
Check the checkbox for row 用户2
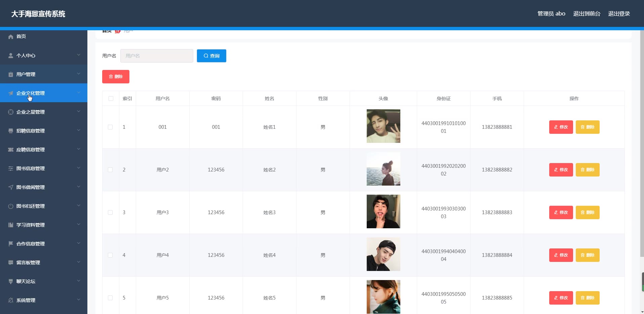click(110, 170)
